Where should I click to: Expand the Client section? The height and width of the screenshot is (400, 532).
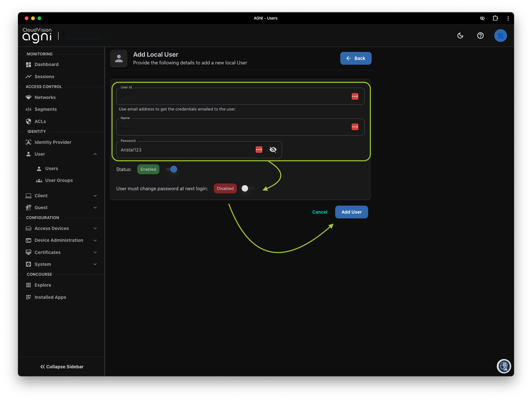[x=95, y=196]
